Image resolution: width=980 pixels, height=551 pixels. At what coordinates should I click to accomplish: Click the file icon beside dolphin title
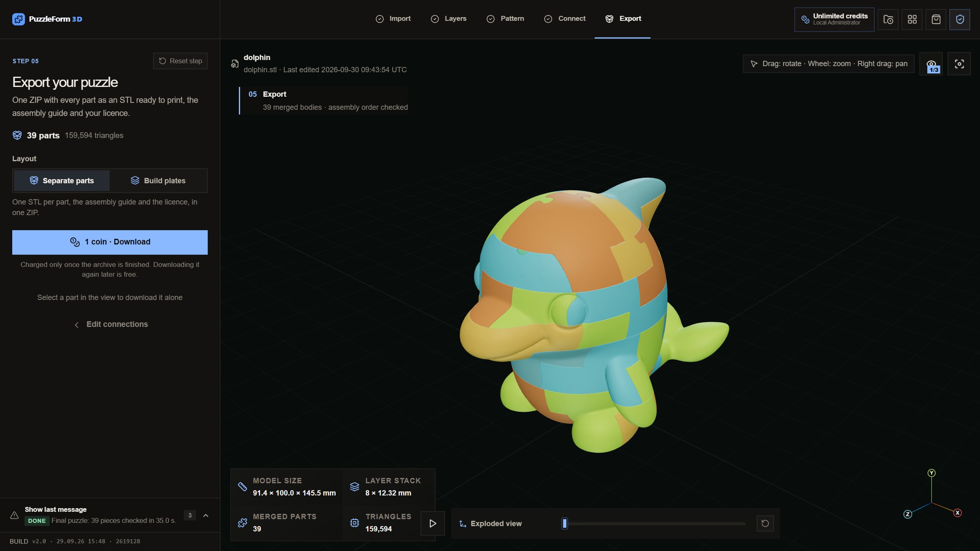coord(235,64)
